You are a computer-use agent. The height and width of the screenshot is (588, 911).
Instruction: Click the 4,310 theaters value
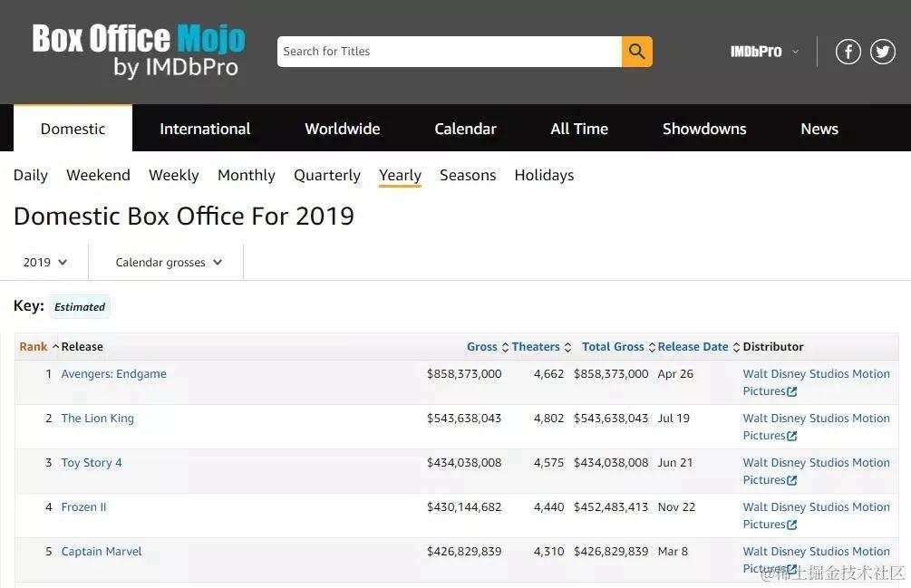(x=549, y=552)
